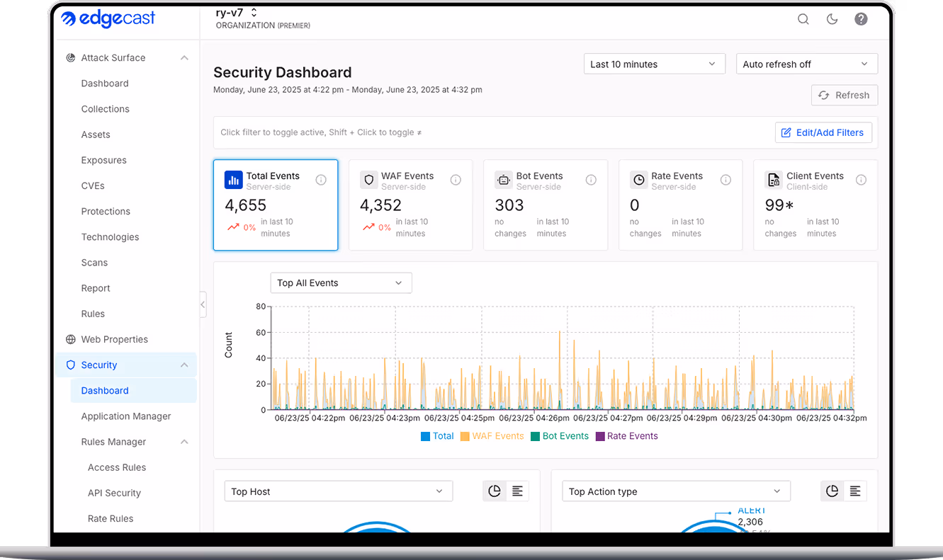The height and width of the screenshot is (560, 943).
Task: Click the Web Properties globe icon
Action: coord(71,339)
